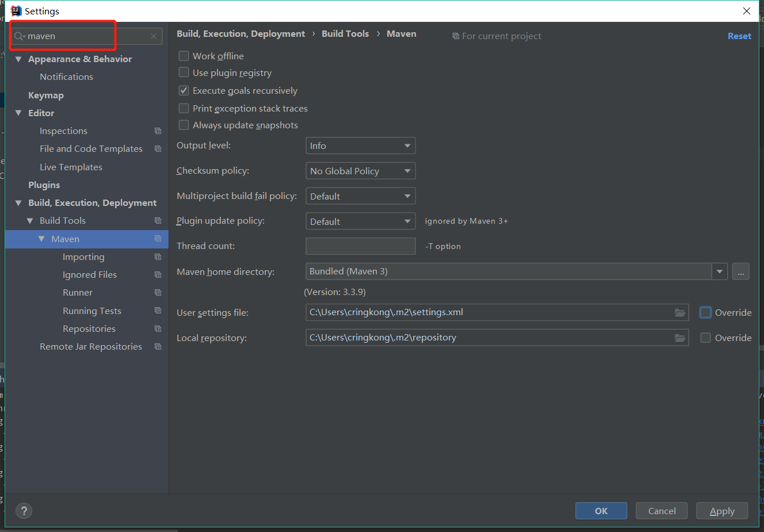Click the project icon beside File and Code Templates
This screenshot has width=764, height=532.
click(158, 149)
